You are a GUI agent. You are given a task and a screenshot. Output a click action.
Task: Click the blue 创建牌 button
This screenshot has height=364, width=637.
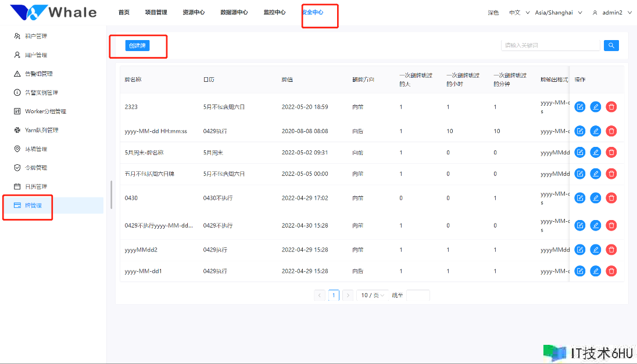[x=137, y=45]
